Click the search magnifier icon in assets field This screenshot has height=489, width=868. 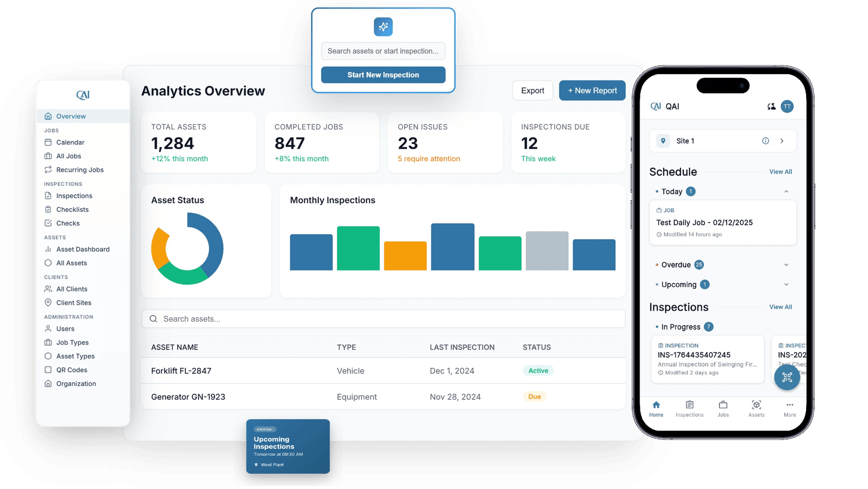click(x=153, y=319)
